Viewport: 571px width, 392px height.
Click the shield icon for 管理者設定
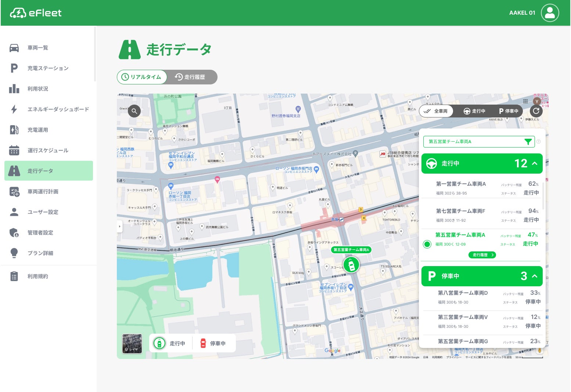point(14,233)
